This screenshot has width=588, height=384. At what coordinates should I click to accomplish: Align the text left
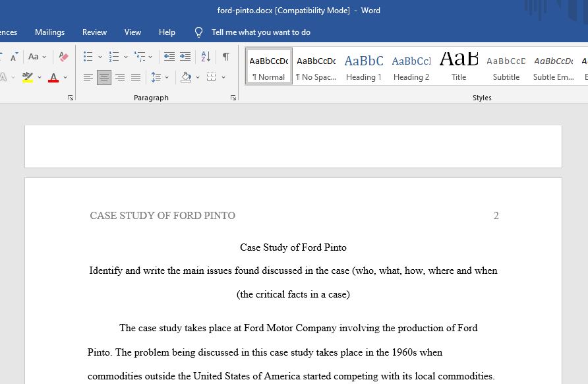point(88,77)
